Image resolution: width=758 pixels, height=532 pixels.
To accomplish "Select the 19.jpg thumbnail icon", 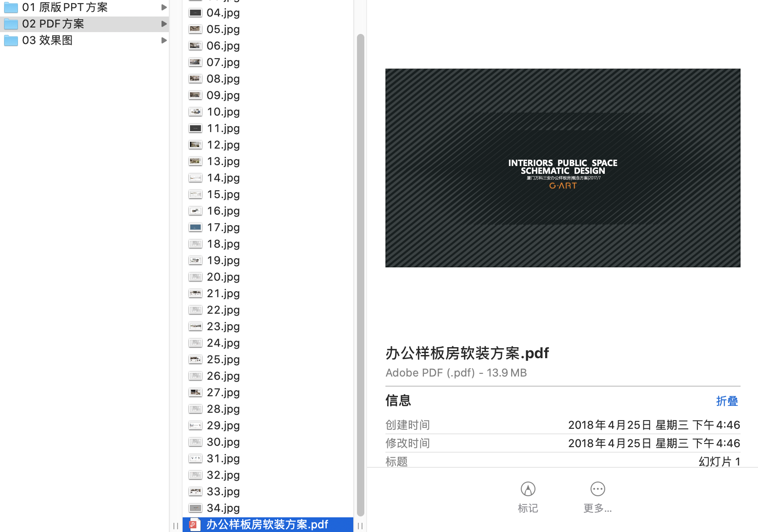I will point(195,260).
